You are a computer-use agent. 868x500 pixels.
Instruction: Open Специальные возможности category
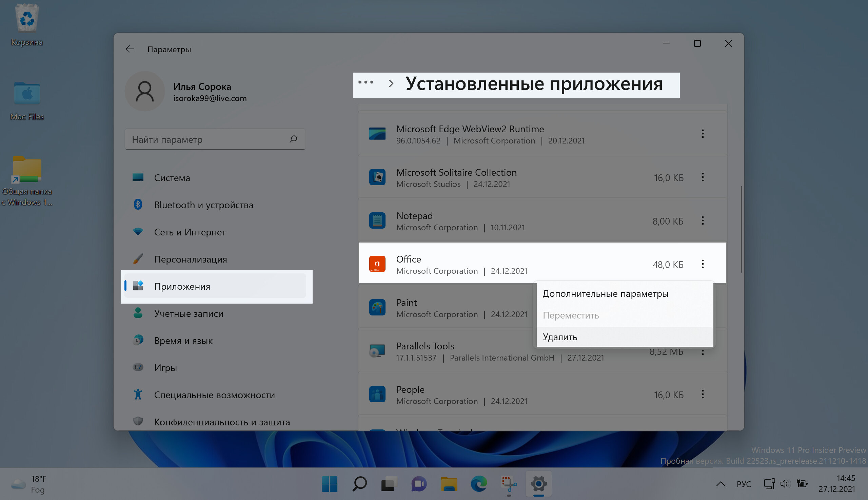click(x=215, y=395)
